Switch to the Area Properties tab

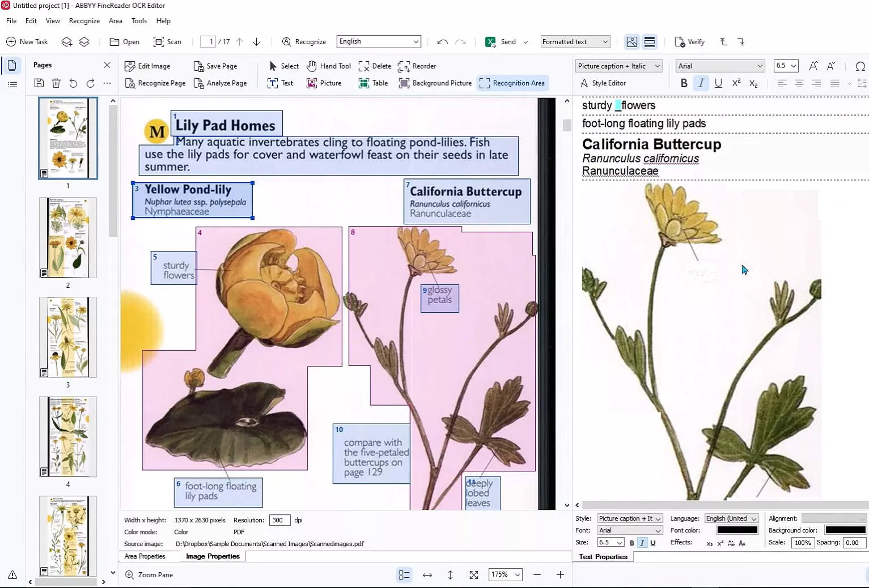(145, 556)
